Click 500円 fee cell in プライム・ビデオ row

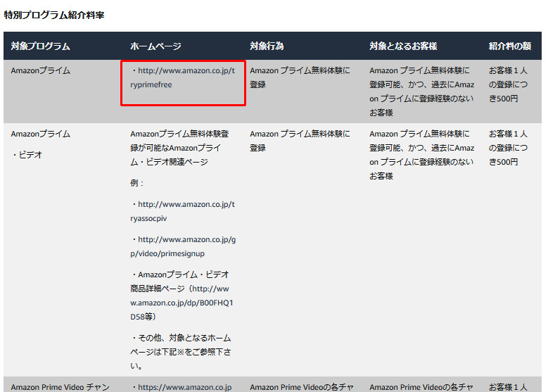point(508,148)
